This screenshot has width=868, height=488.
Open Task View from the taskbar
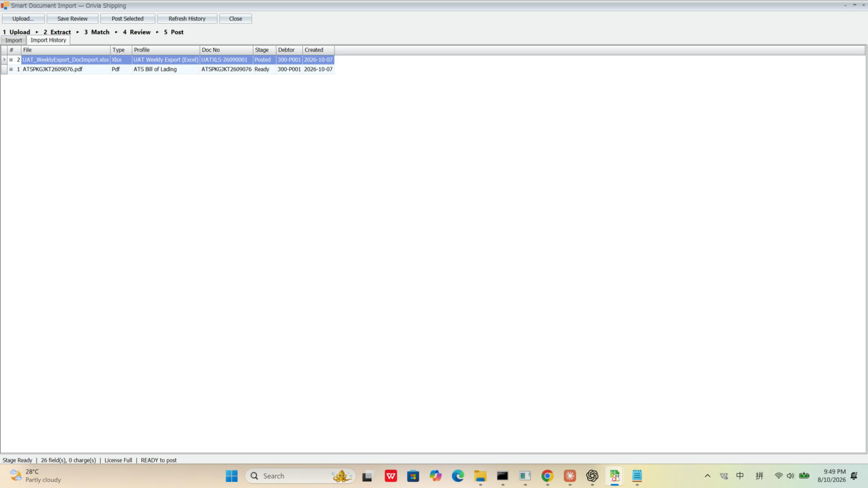(x=368, y=476)
